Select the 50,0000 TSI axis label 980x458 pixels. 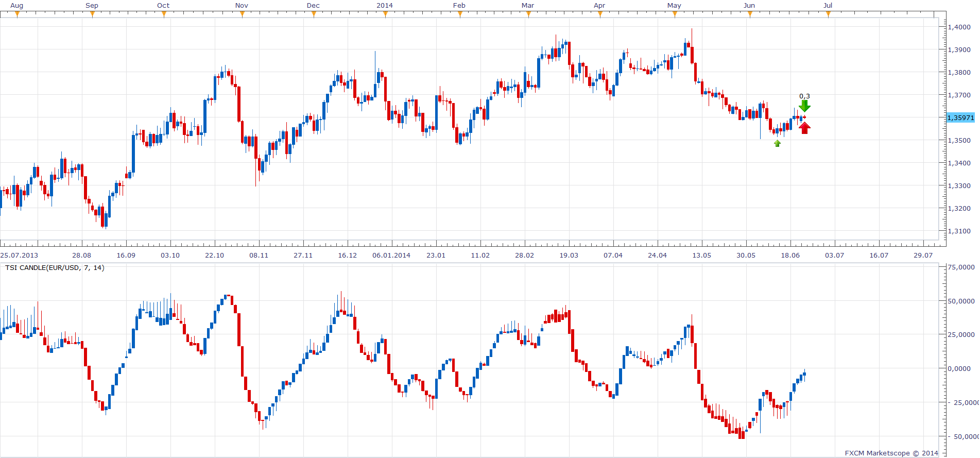click(961, 301)
